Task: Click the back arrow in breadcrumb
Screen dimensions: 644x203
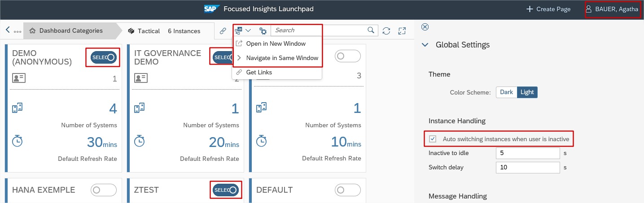Action: [x=8, y=30]
